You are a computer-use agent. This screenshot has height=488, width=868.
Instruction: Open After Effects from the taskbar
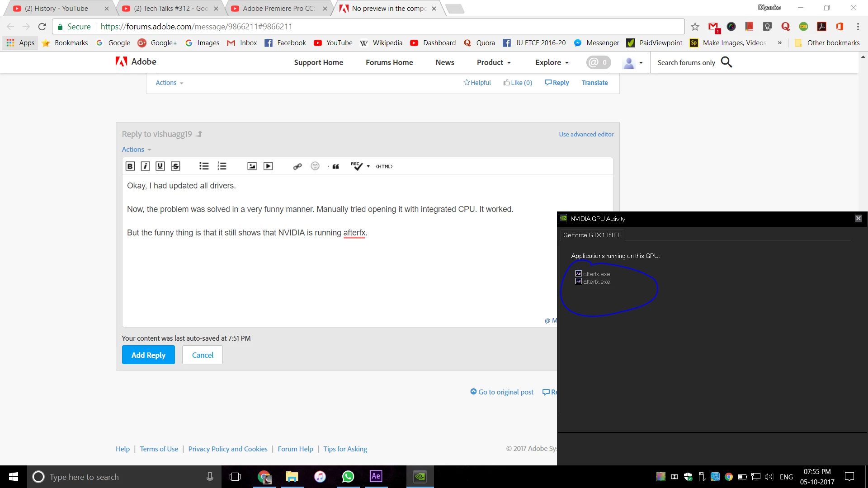[376, 476]
